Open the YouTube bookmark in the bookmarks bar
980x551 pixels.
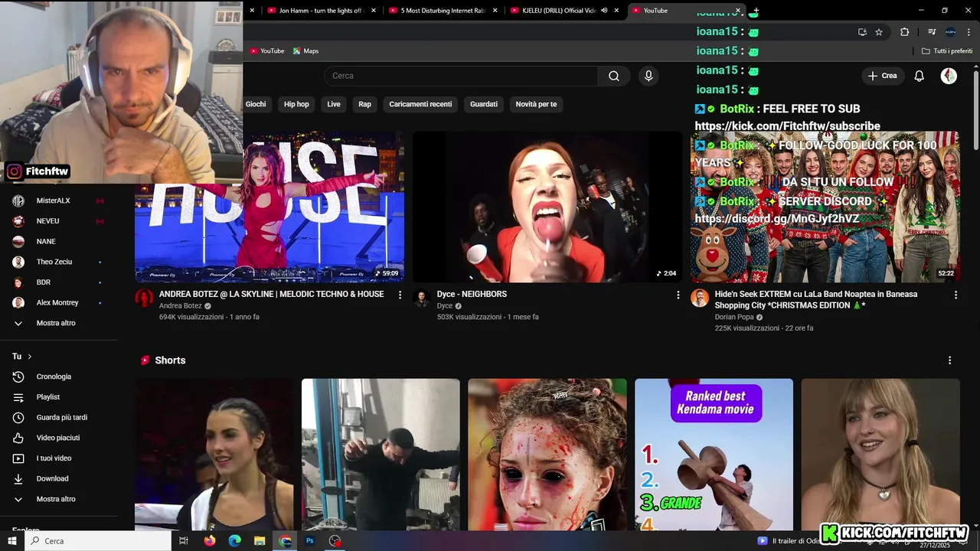pyautogui.click(x=266, y=51)
